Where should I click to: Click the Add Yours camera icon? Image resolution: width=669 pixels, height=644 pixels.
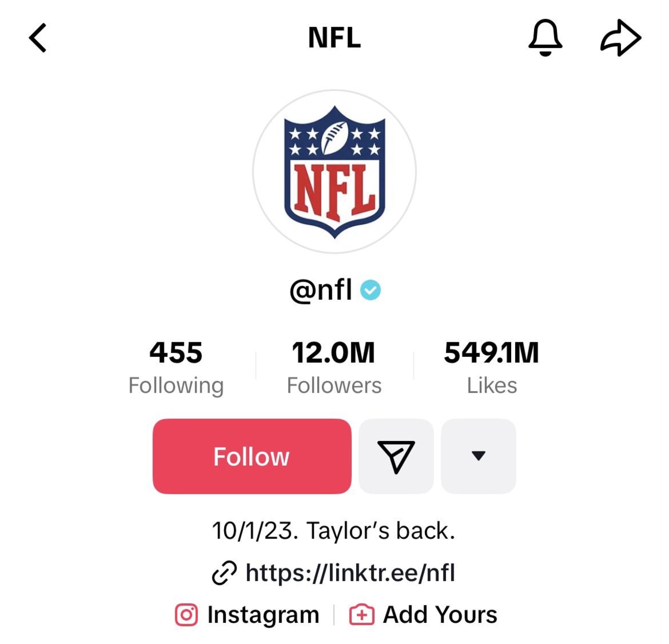(362, 614)
